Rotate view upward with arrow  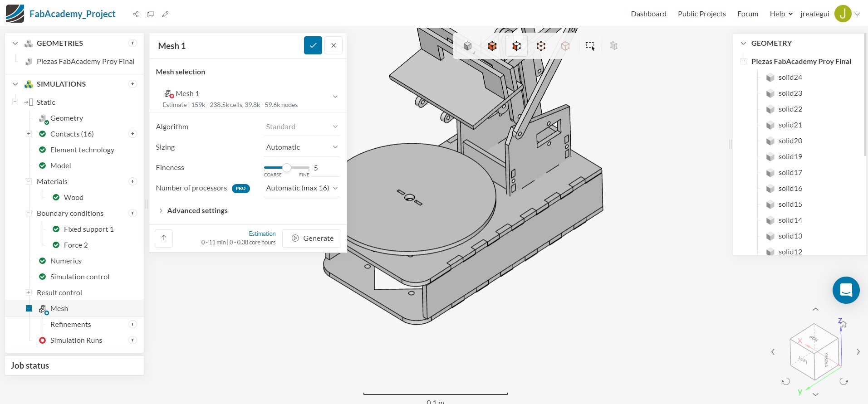click(x=815, y=309)
